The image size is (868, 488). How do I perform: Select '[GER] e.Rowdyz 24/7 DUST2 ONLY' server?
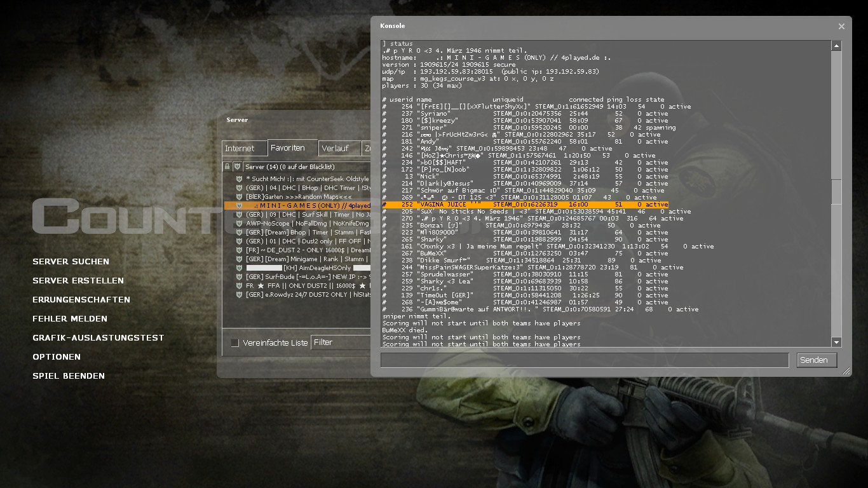(297, 295)
